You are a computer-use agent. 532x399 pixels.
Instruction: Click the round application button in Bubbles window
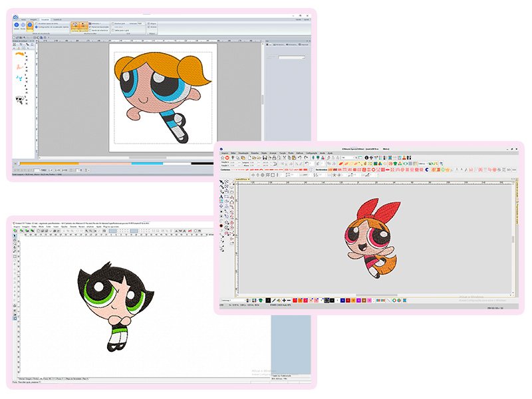point(15,18)
